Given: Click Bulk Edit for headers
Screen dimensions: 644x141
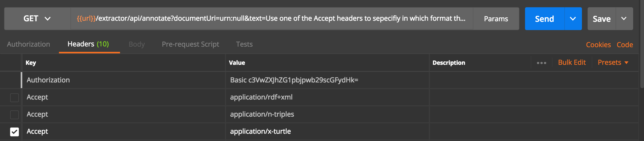Looking at the screenshot, I should [572, 62].
